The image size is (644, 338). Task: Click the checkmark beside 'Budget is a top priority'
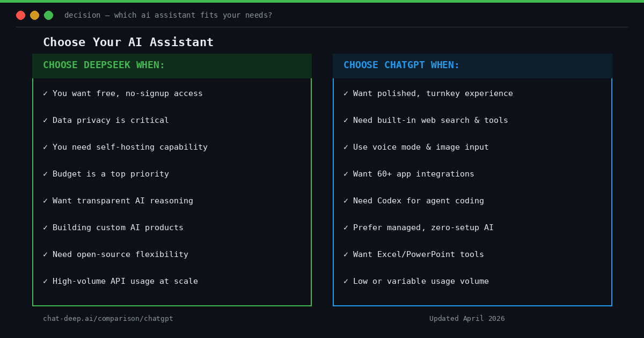coord(45,174)
